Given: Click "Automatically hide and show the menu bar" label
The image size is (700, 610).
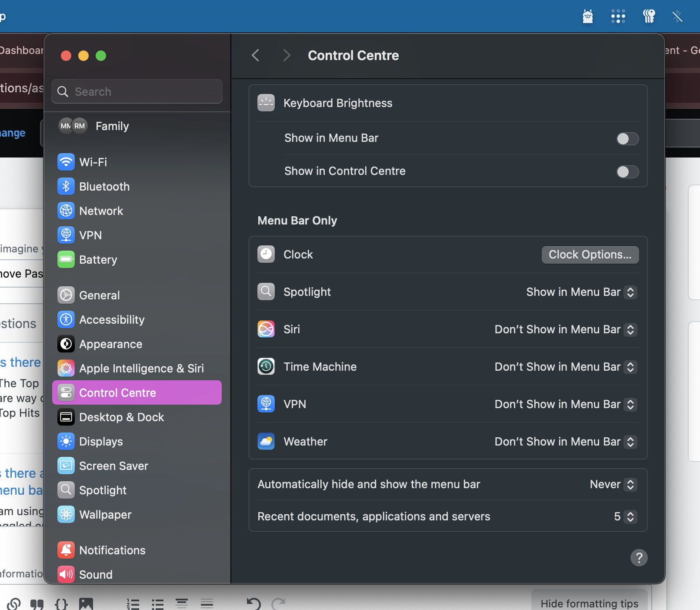Looking at the screenshot, I should tap(369, 484).
